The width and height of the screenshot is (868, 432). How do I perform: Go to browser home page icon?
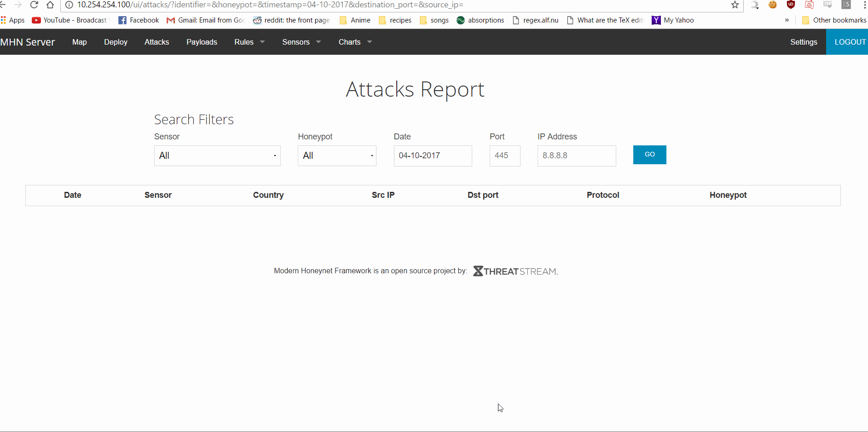50,5
